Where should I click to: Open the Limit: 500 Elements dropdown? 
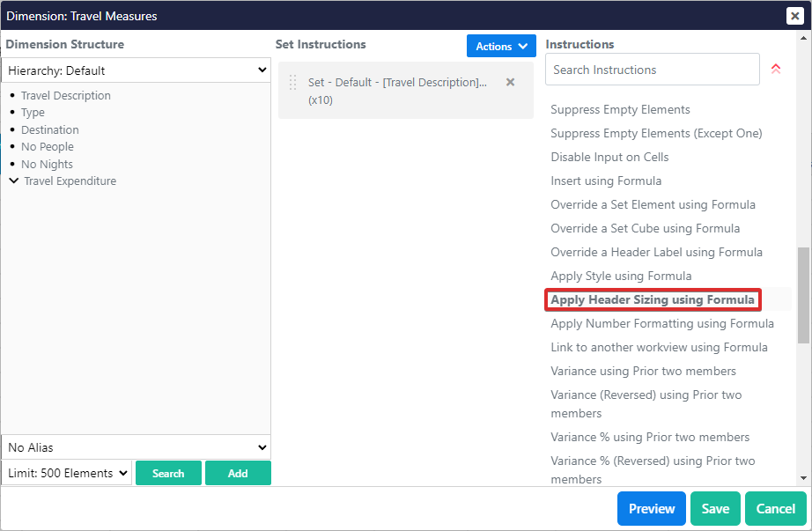[67, 473]
